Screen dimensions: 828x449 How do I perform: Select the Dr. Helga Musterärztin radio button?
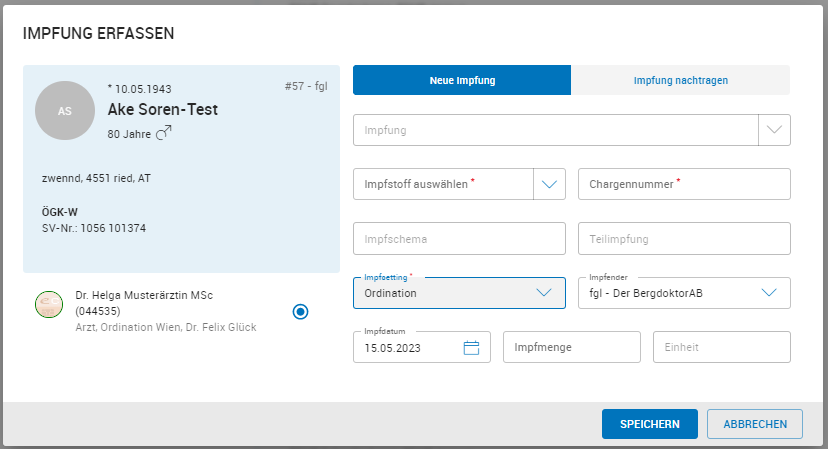[x=301, y=311]
